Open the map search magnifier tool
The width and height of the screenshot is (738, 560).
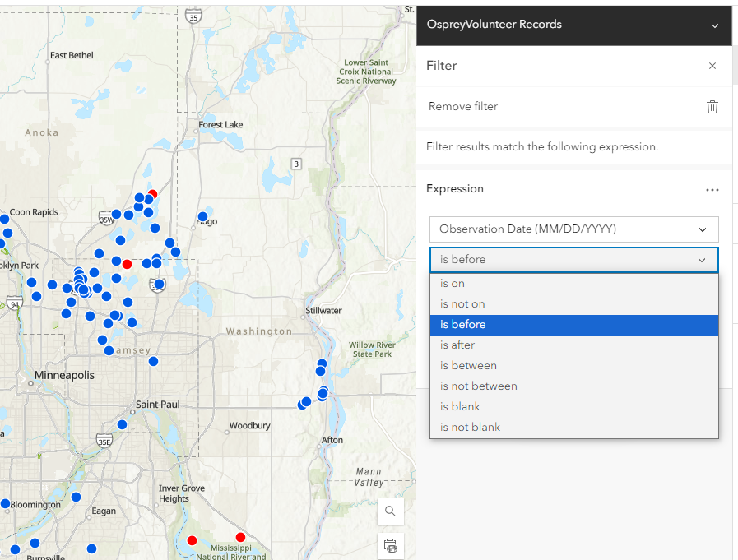tap(390, 511)
